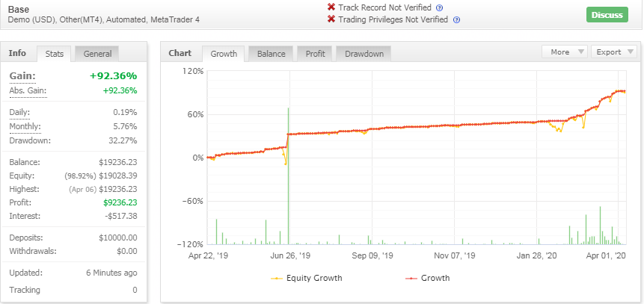
Task: Click the Apr 01, '20 axis label
Action: pyautogui.click(x=606, y=255)
